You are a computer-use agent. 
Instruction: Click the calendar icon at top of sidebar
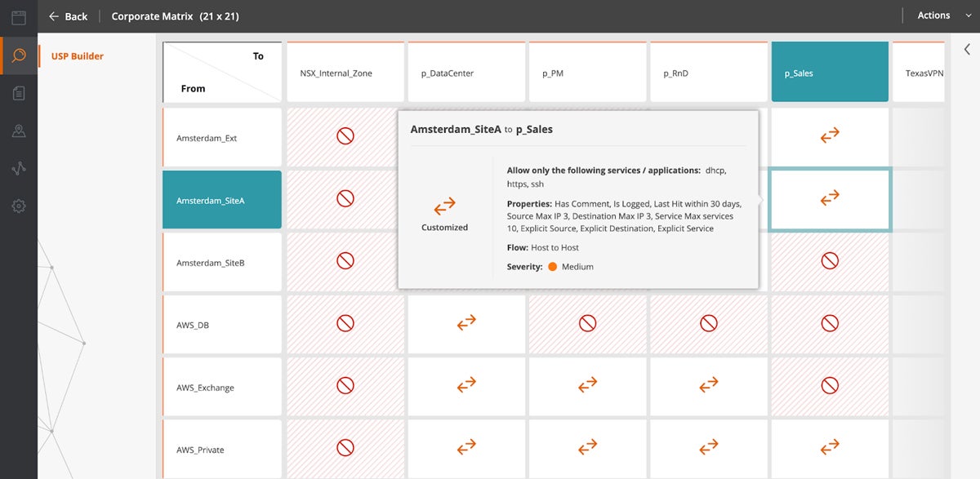coord(18,16)
